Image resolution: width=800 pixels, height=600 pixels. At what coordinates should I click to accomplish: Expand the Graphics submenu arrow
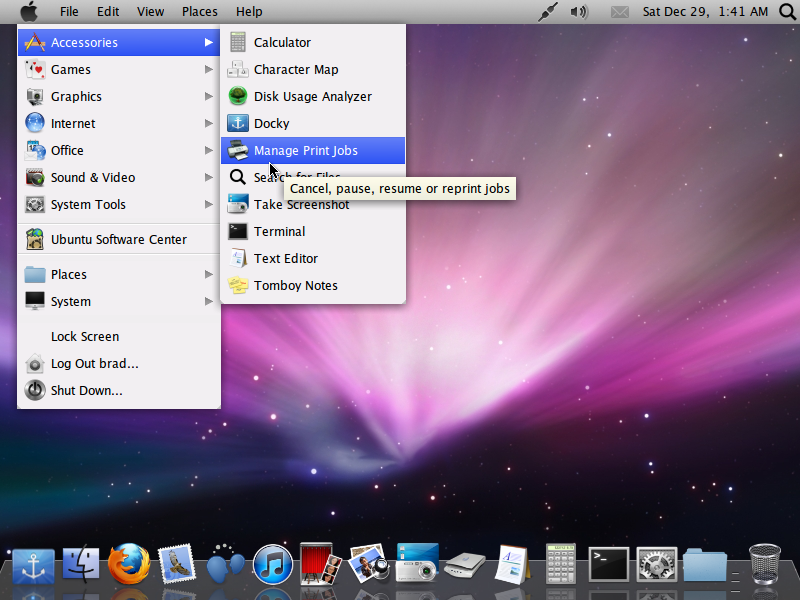[x=209, y=96]
